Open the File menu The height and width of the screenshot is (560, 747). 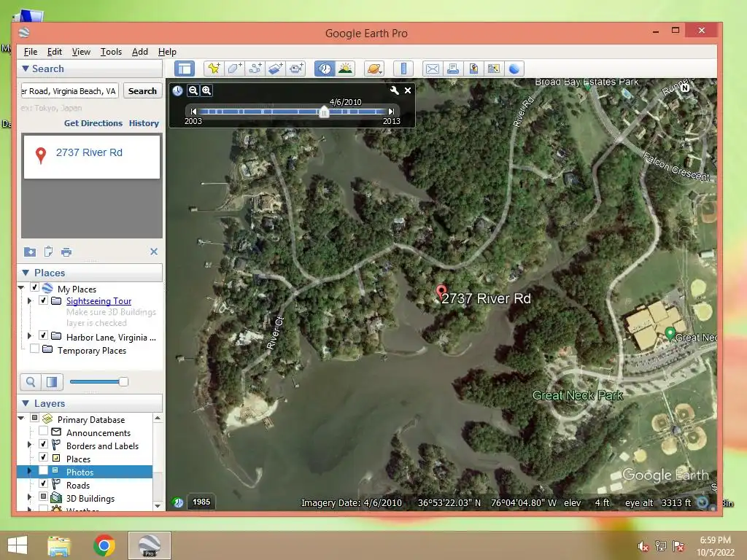[31, 52]
